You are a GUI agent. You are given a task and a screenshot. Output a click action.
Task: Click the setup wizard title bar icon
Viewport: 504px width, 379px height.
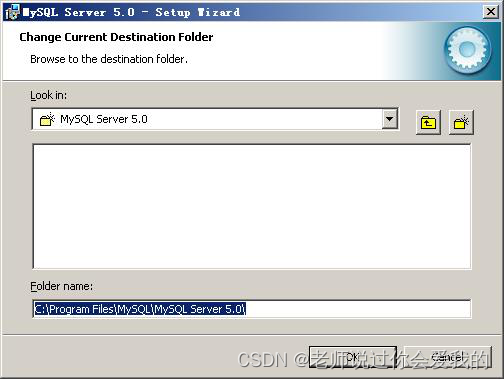pos(12,12)
